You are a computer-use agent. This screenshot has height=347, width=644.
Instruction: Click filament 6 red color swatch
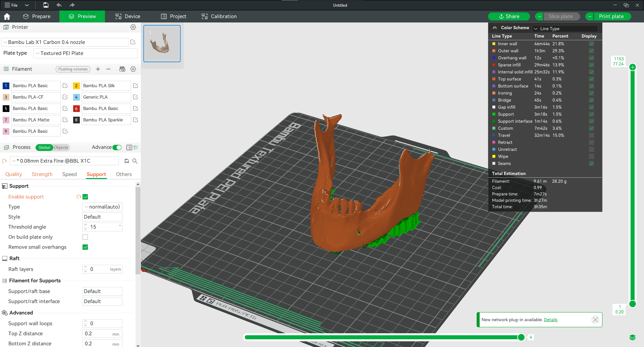76,108
